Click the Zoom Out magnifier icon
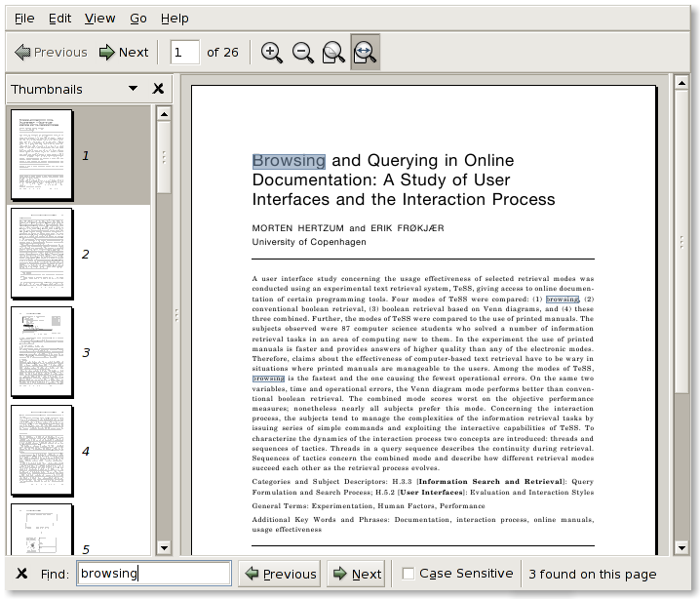The height and width of the screenshot is (599, 700). [302, 53]
